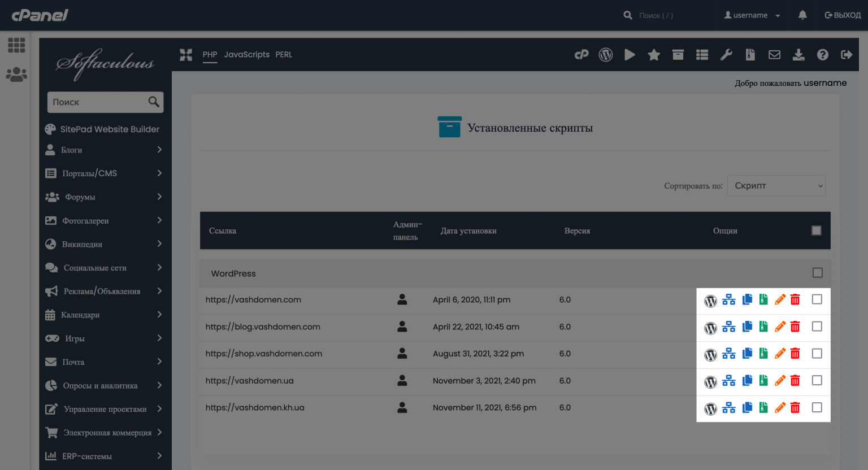Switch to the PERL tab
The image size is (868, 470).
[284, 55]
